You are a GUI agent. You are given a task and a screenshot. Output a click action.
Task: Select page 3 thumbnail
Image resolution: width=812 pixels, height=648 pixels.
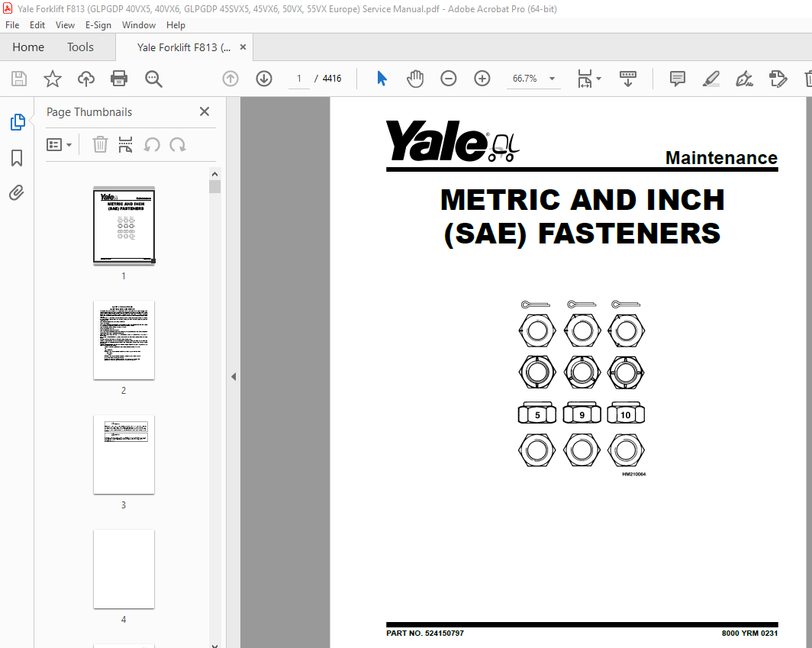coord(124,454)
